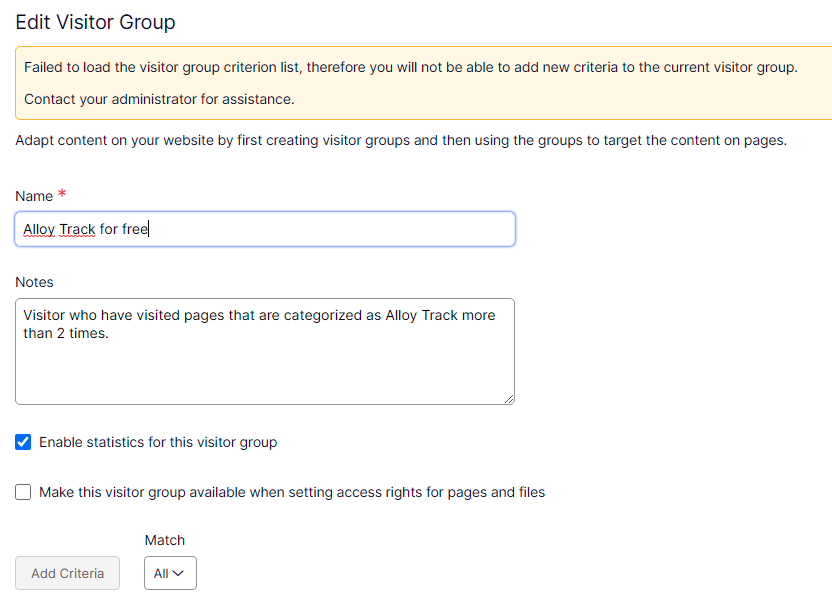
Task: Click the Match label above dropdown
Action: (165, 540)
